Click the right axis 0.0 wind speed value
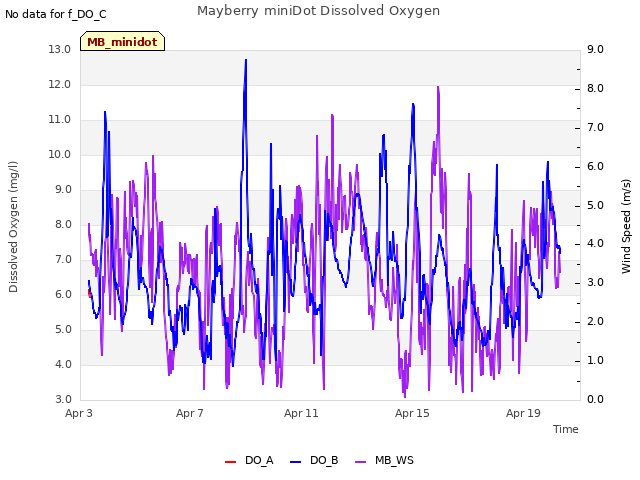Viewport: 640px width, 480px height. pyautogui.click(x=596, y=400)
